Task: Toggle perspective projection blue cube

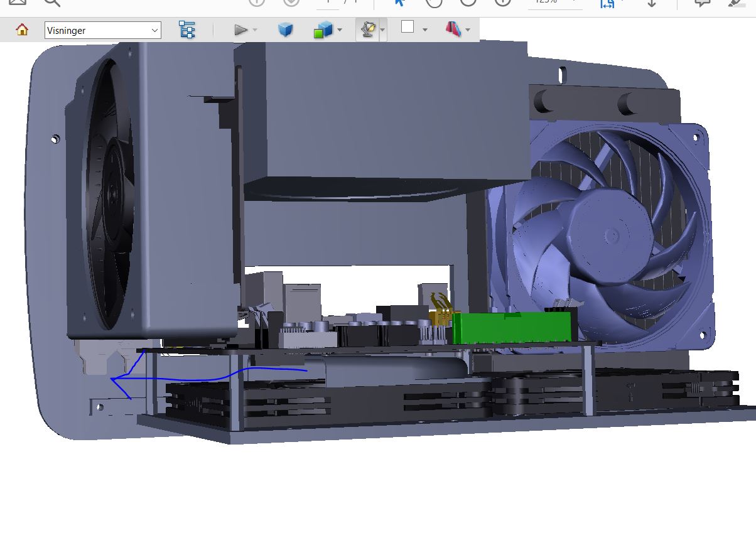Action: pyautogui.click(x=286, y=30)
